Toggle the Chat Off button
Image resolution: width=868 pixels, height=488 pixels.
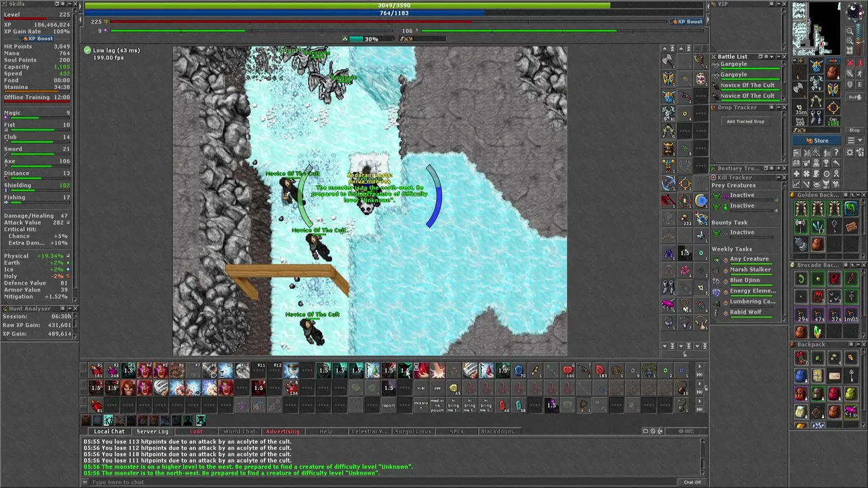click(692, 482)
